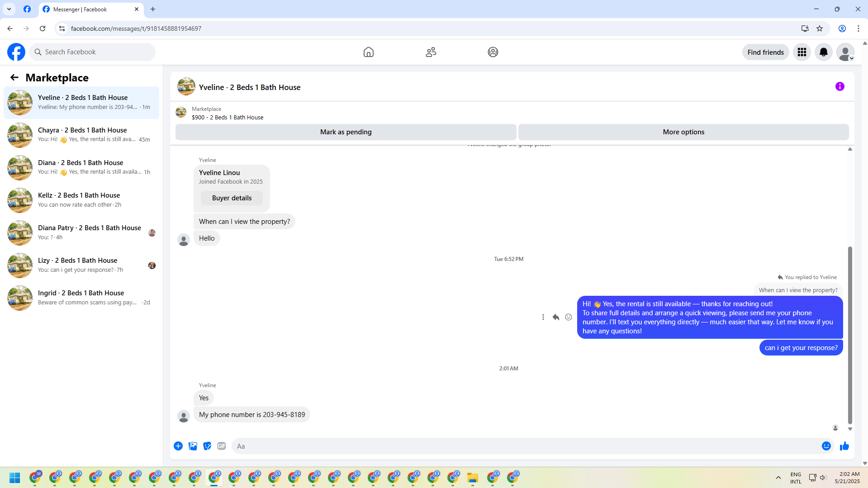
Task: Open conversation information icon
Action: point(840,86)
